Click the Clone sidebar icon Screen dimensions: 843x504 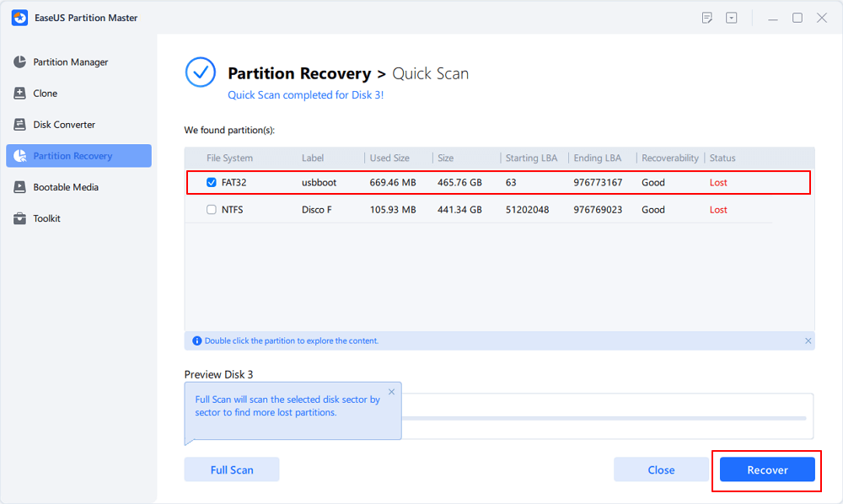[19, 94]
